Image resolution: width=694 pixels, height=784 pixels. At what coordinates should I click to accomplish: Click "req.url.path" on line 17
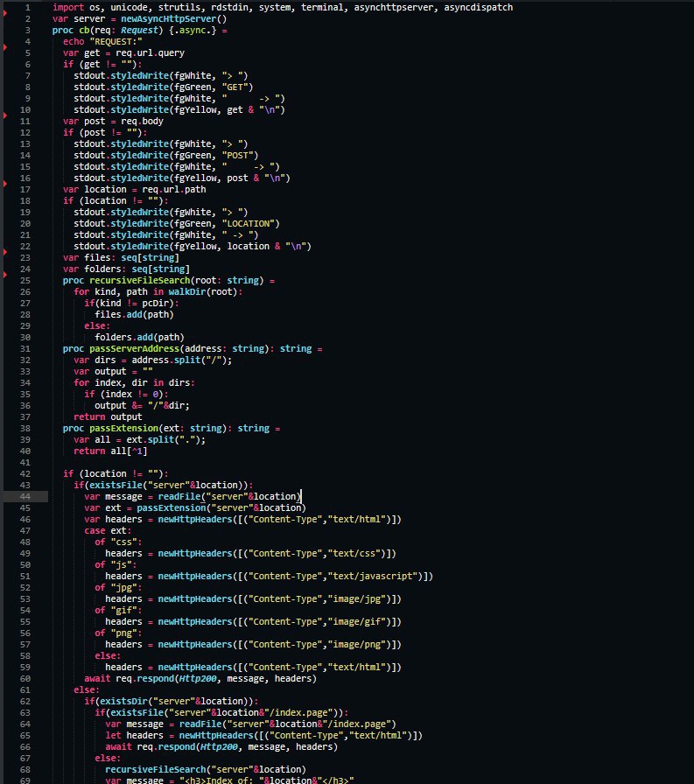[x=174, y=190]
